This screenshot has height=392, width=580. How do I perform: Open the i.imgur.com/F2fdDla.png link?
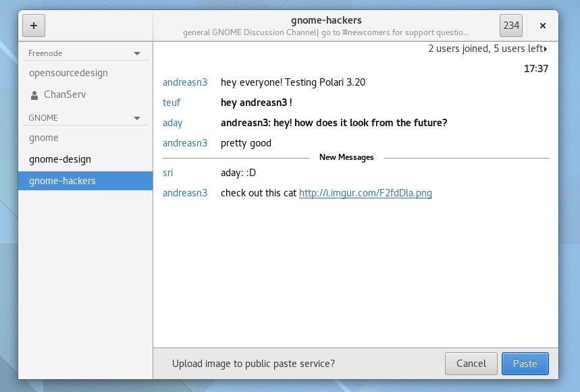(365, 193)
